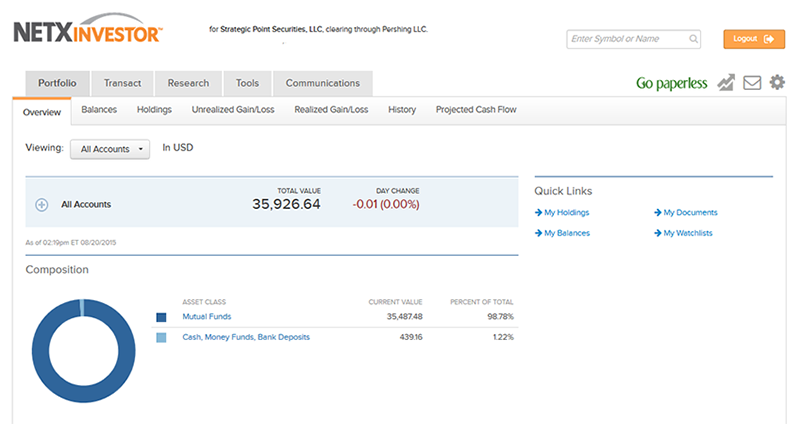Switch to the Communications tab

pyautogui.click(x=322, y=83)
